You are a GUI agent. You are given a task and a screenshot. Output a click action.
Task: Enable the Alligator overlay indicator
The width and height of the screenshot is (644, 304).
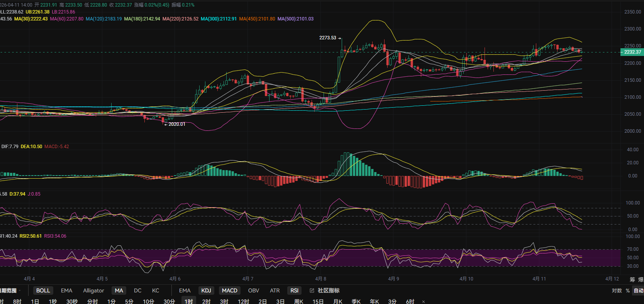pos(93,290)
